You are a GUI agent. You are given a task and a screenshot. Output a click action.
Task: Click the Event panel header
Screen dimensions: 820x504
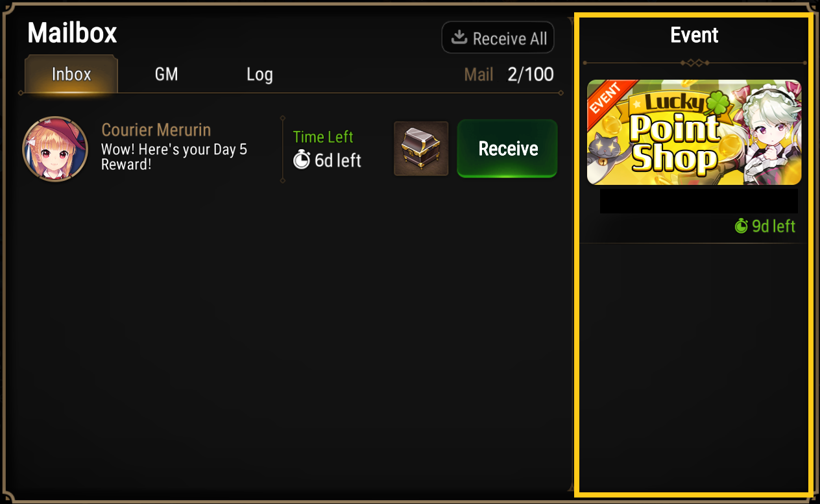694,35
